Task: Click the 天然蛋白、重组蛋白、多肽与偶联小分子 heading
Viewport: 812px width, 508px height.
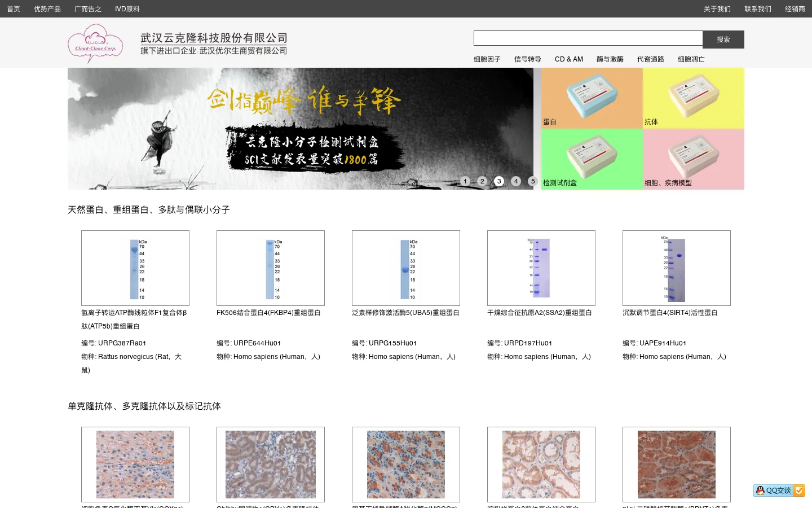Action: (x=149, y=210)
